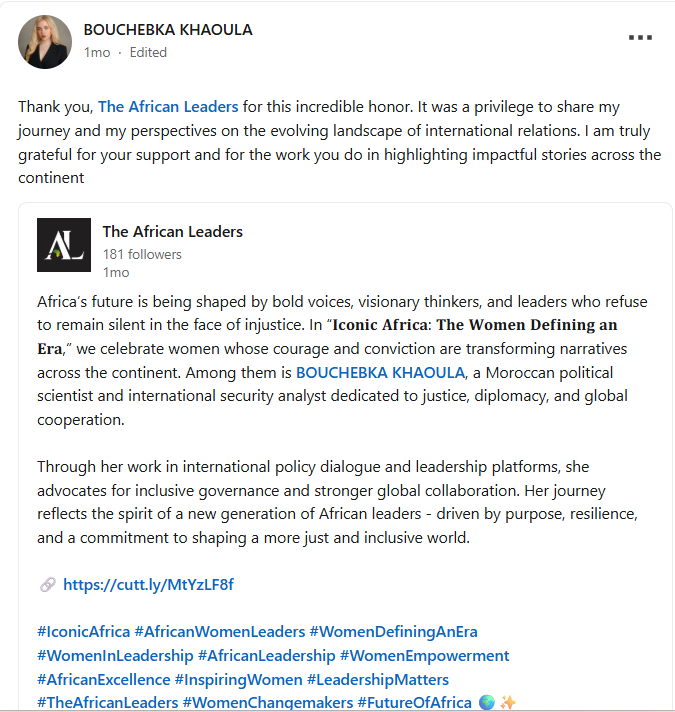Open The African Leaders mention in thank-you text
Screen dimensions: 675x712
(x=168, y=107)
